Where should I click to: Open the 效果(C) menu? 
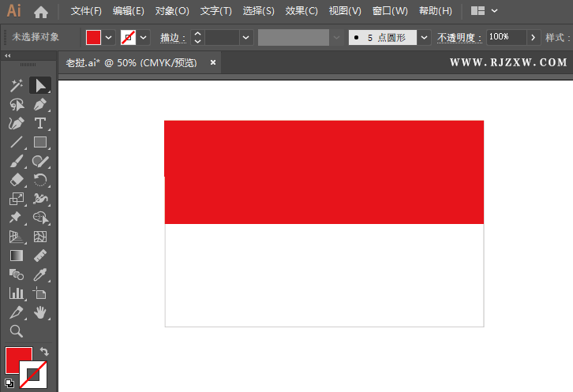pyautogui.click(x=301, y=11)
